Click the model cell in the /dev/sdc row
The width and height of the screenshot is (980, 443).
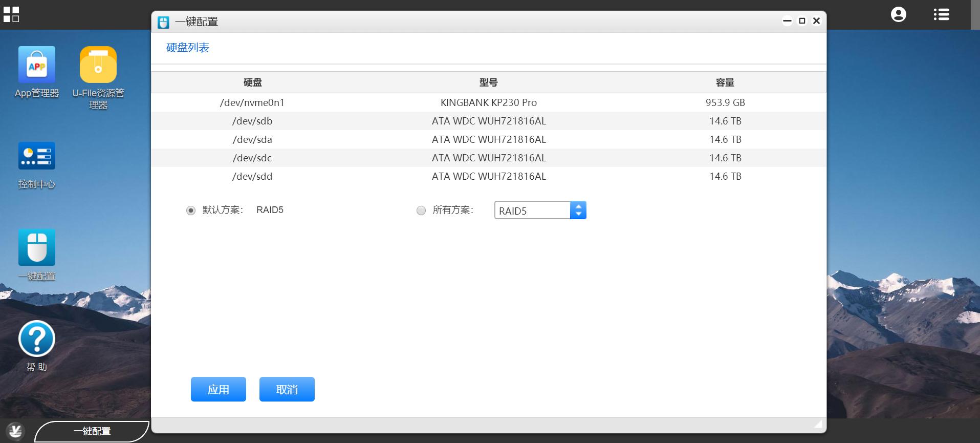(x=489, y=158)
